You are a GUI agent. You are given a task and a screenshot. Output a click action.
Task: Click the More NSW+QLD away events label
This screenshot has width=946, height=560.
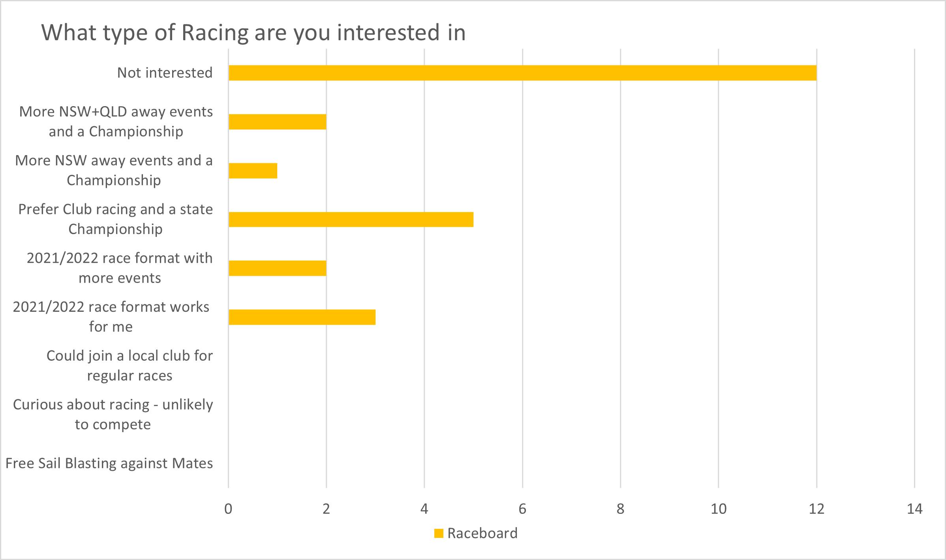[x=116, y=122]
